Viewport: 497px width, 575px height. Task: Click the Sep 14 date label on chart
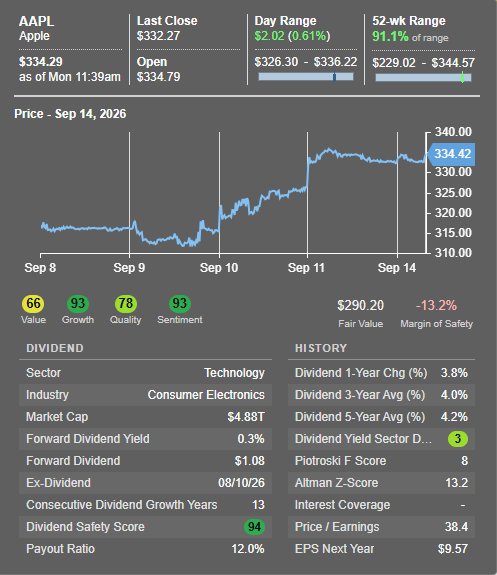[x=397, y=268]
